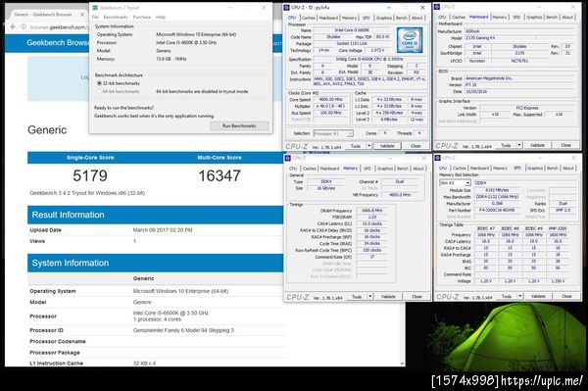Switch to CPU tab in Memory window
This screenshot has width=588, height=391.
(293, 169)
